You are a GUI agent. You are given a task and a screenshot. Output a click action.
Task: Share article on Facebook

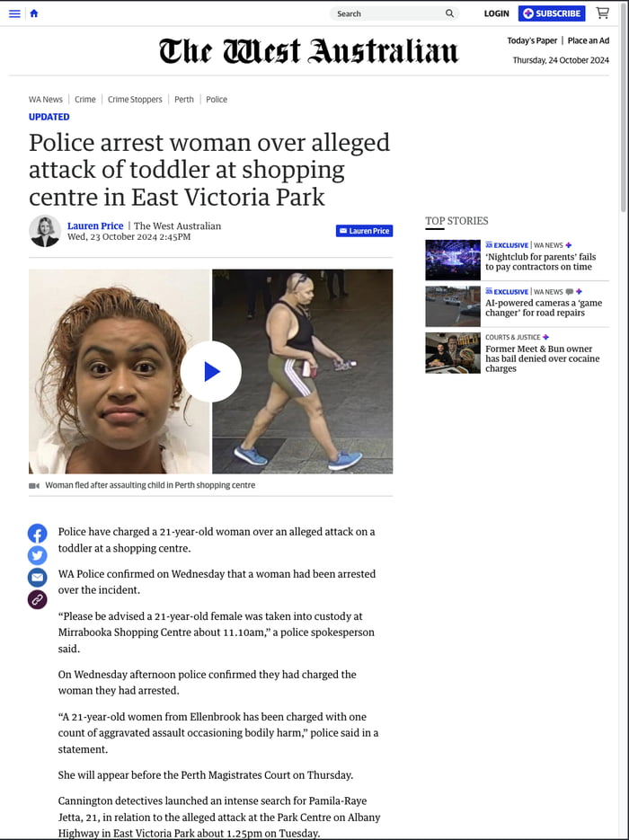38,535
